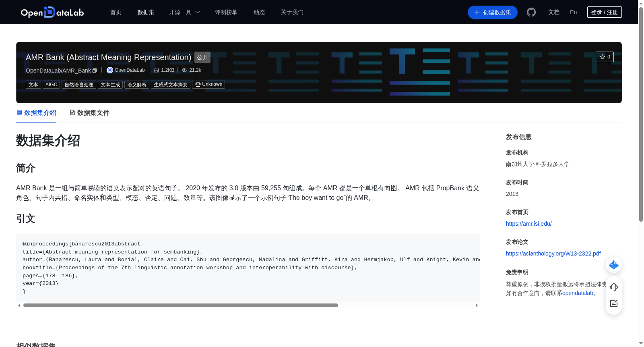Click the dataset title AMR Bank

coord(108,57)
